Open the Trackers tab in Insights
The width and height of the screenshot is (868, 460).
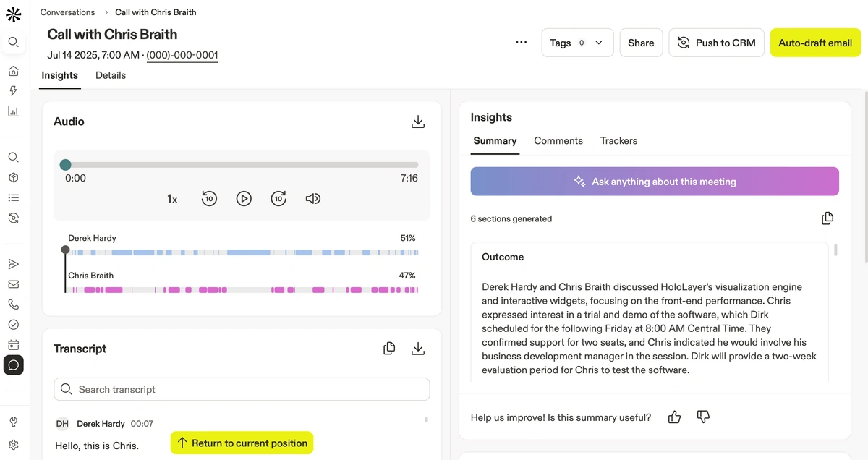pos(618,141)
